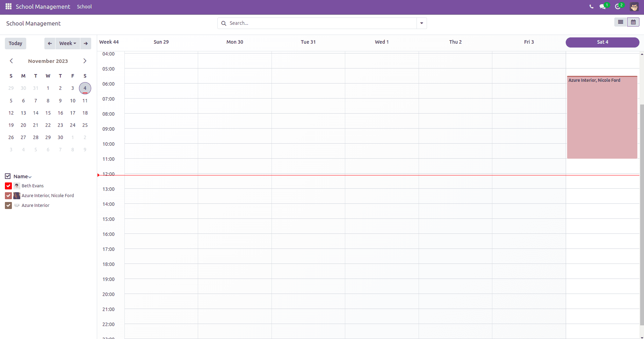Screen dimensions: 644x339
Task: Click School Management app title
Action: pyautogui.click(x=43, y=7)
